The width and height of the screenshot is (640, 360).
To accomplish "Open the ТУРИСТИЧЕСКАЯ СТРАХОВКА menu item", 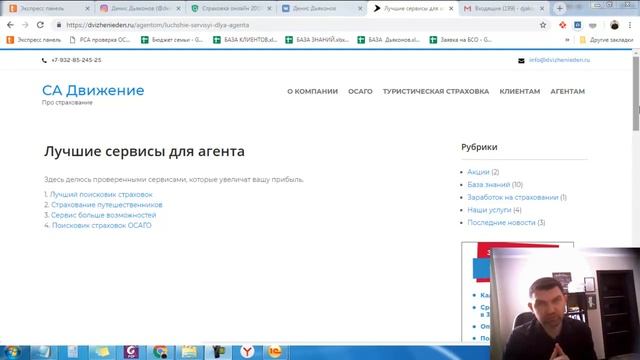I will point(436,91).
